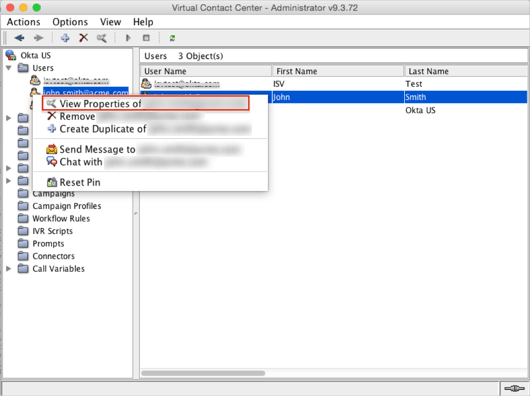The width and height of the screenshot is (530, 396).
Task: Click the Workflow Rules folder icon
Action: tap(23, 218)
